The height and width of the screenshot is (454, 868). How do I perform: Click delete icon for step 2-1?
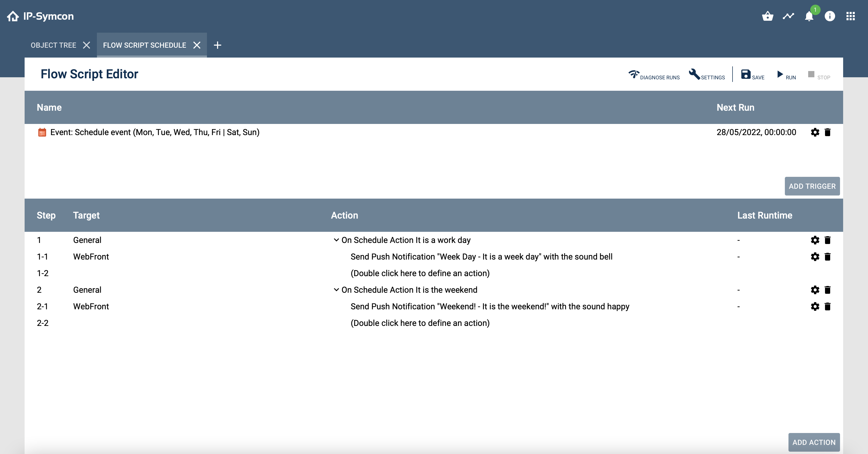click(x=827, y=306)
